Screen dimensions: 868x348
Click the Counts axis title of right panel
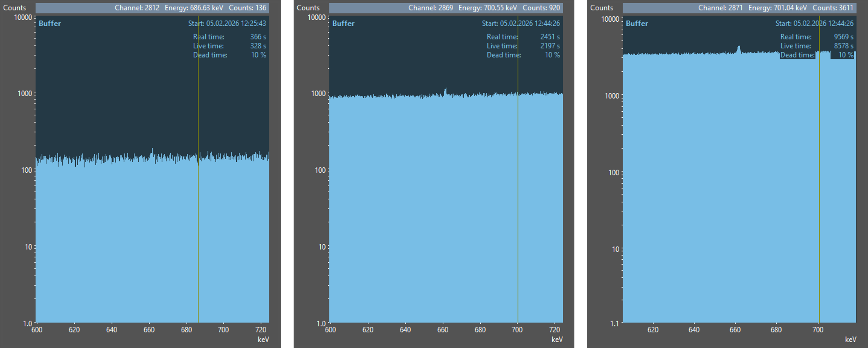tap(601, 8)
